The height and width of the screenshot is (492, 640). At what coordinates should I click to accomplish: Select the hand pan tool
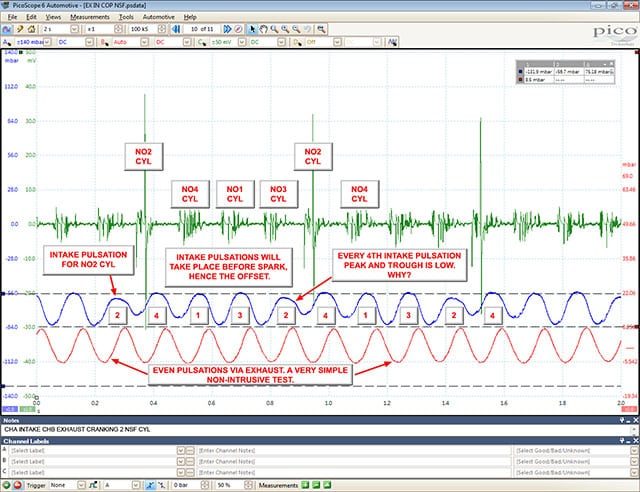coord(263,29)
